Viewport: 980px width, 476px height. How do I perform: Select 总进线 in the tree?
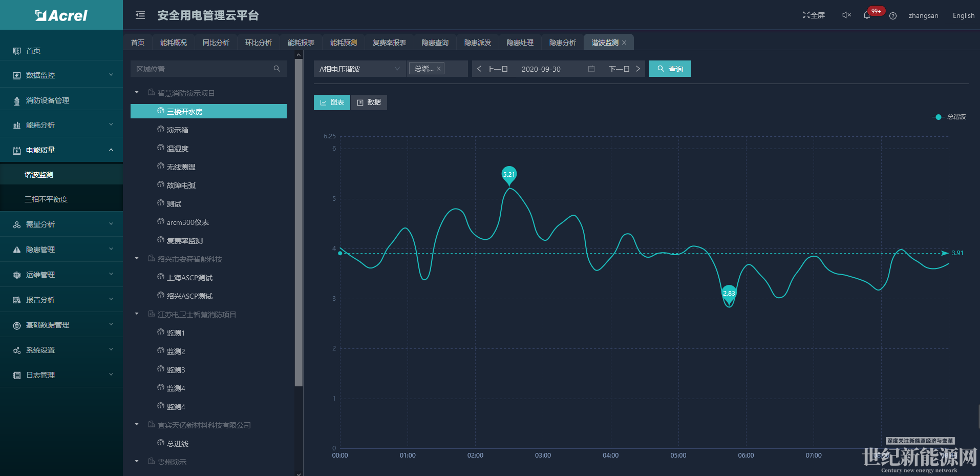pyautogui.click(x=178, y=444)
